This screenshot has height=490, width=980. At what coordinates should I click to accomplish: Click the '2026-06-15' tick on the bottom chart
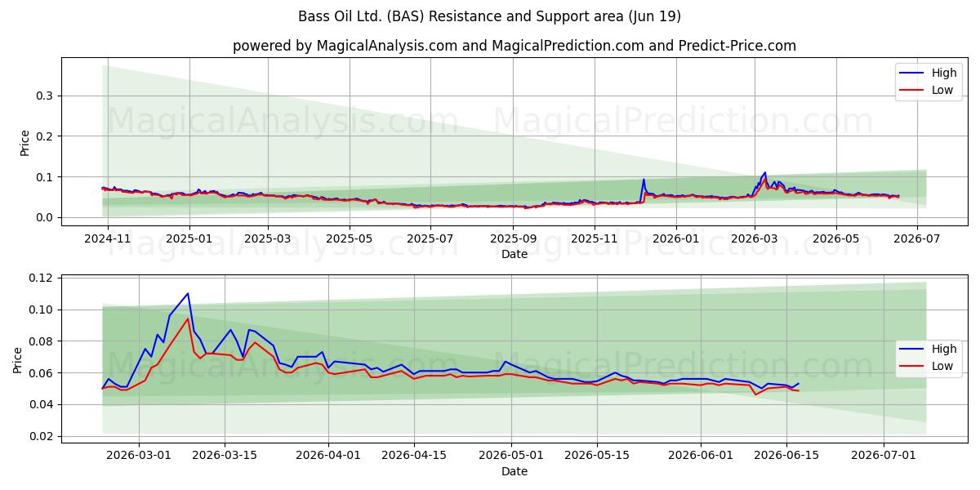pyautogui.click(x=786, y=455)
